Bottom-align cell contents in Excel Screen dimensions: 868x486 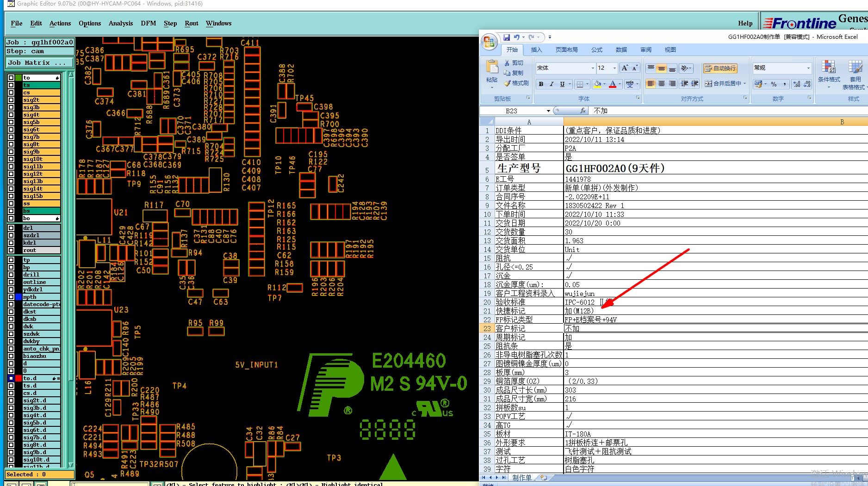pyautogui.click(x=672, y=68)
